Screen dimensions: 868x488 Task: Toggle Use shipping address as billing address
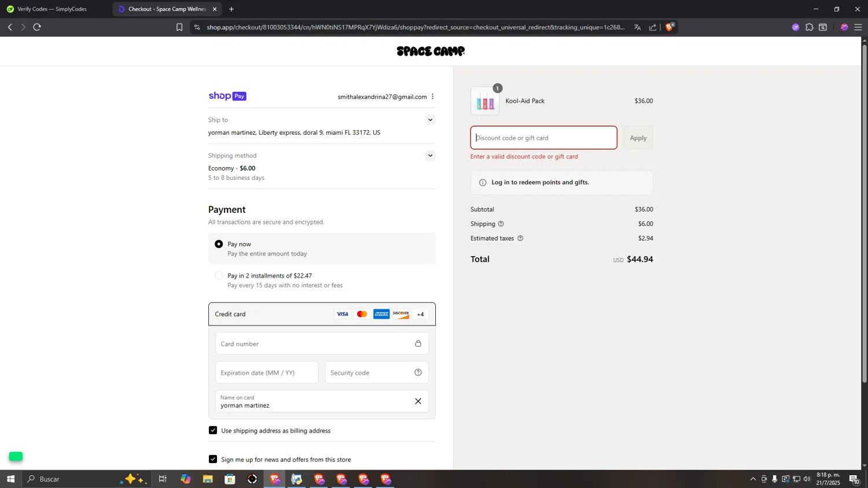click(x=213, y=430)
